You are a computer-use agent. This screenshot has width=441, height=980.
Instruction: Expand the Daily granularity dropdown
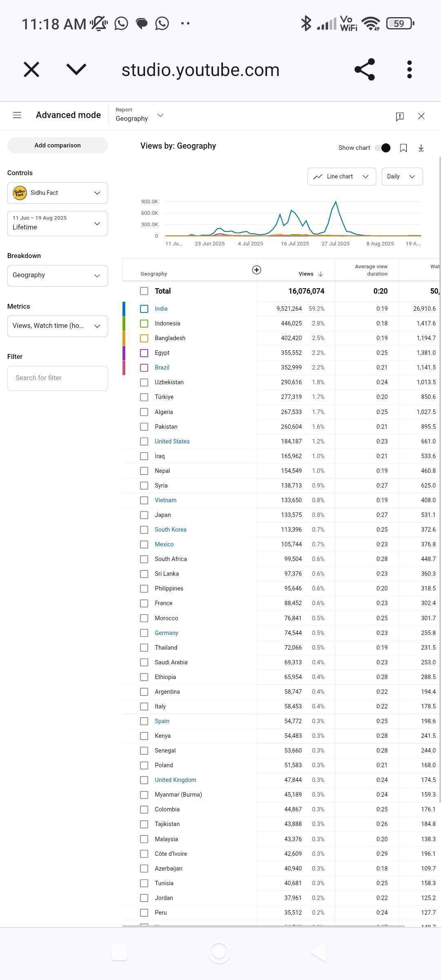(402, 176)
